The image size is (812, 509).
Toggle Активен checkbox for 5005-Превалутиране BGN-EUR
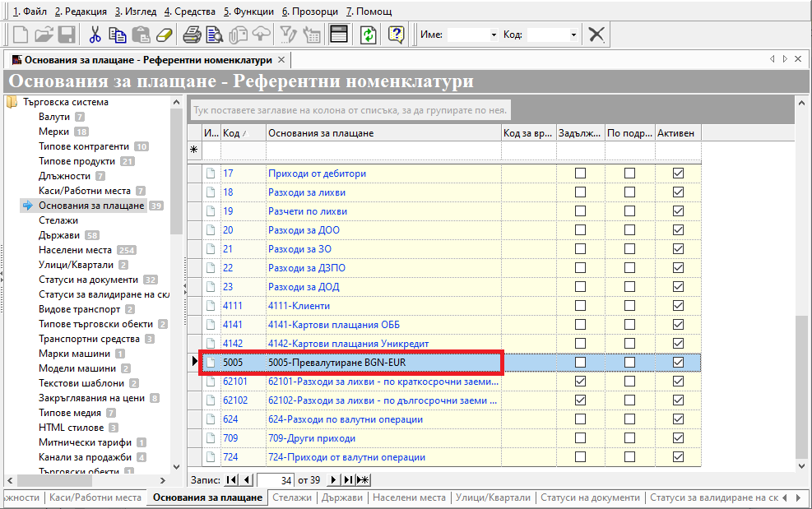point(678,363)
